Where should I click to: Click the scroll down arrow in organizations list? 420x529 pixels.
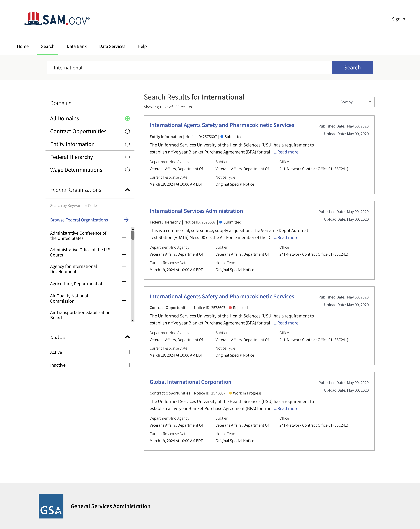click(133, 320)
